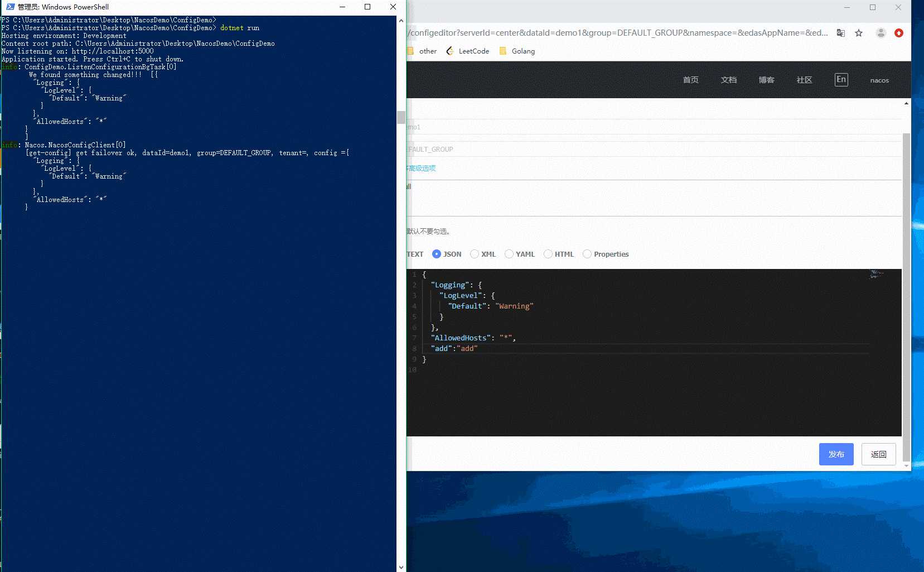Screen dimensions: 924x572
Task: Click line number 10 in the editor
Action: click(x=412, y=369)
